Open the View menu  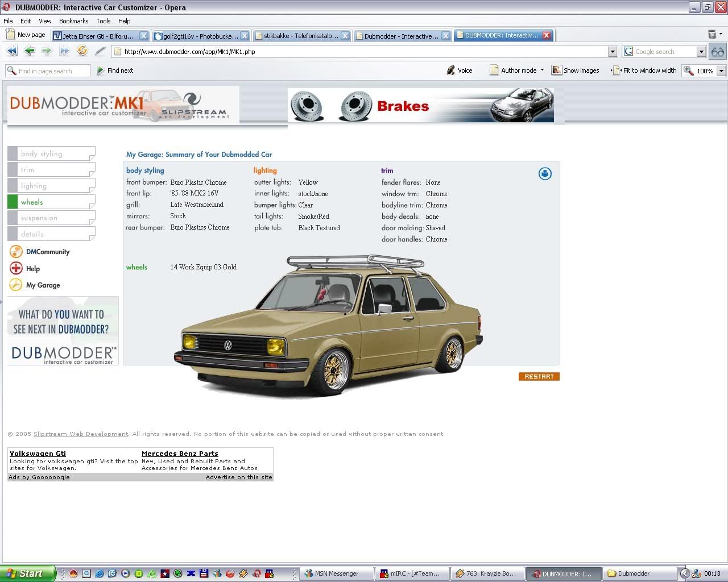[45, 21]
